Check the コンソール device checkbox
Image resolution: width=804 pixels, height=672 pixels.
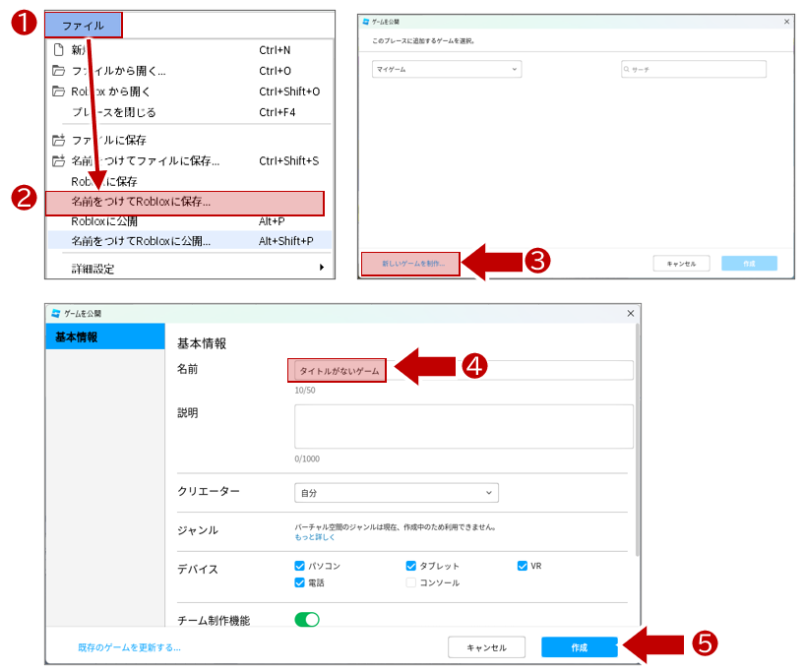410,582
